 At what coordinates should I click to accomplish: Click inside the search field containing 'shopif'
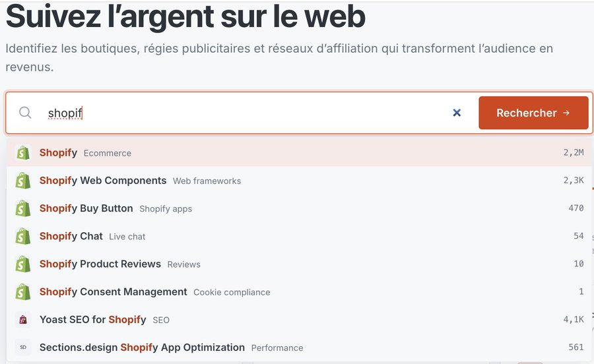tap(246, 113)
